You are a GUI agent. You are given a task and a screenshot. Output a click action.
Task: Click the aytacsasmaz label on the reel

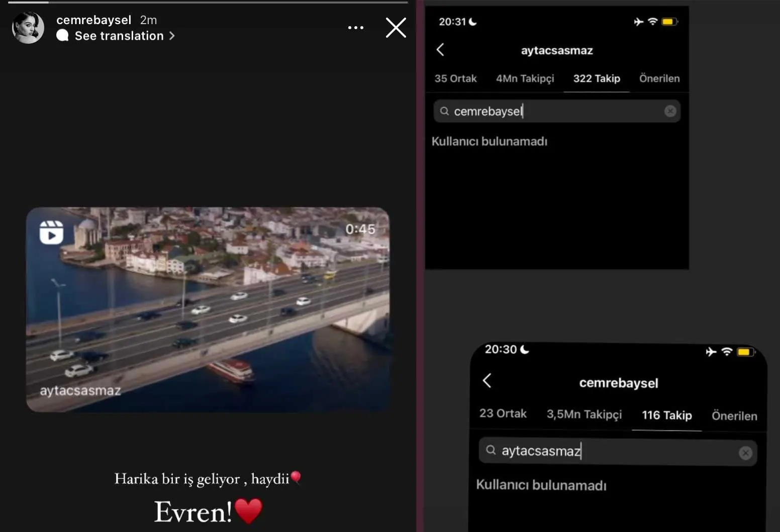[x=80, y=390]
